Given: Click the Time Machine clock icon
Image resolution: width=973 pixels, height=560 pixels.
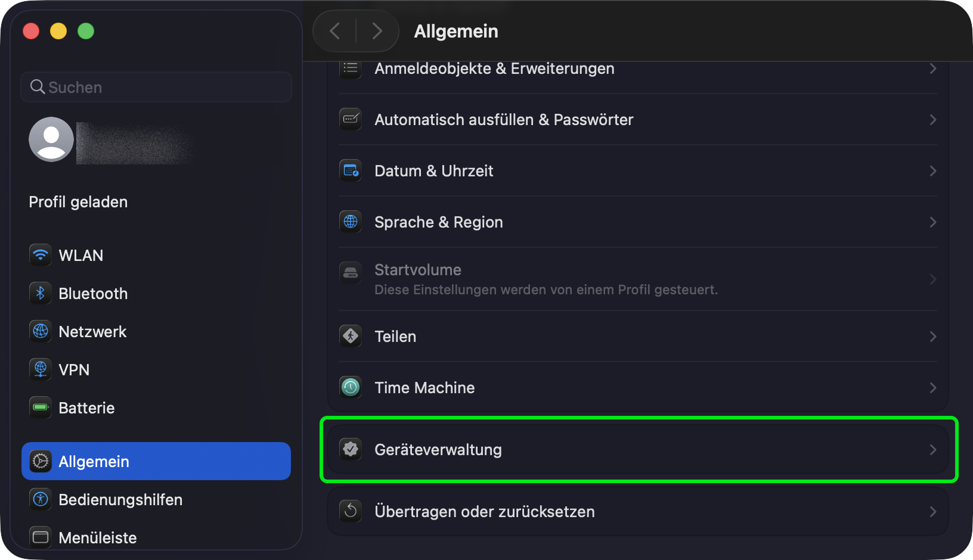Looking at the screenshot, I should click(x=351, y=388).
